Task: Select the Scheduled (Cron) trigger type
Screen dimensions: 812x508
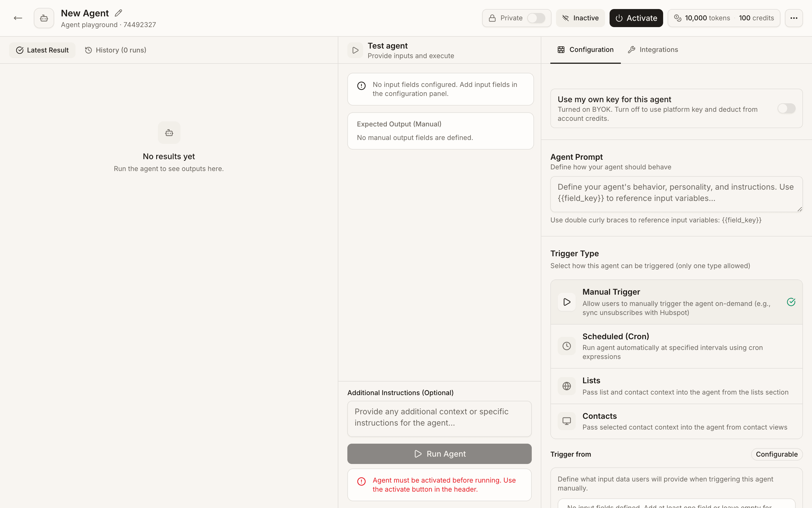Action: tap(676, 346)
